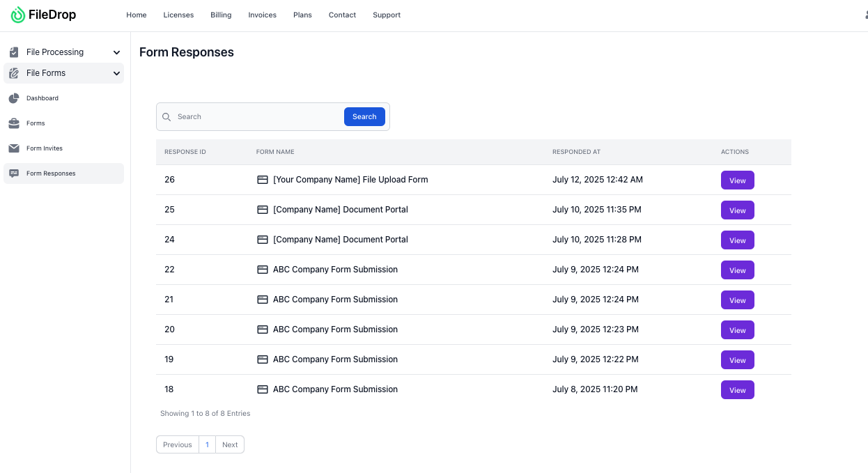Screen dimensions: 868x473
Task: Click the Form Name column header
Action: click(275, 152)
